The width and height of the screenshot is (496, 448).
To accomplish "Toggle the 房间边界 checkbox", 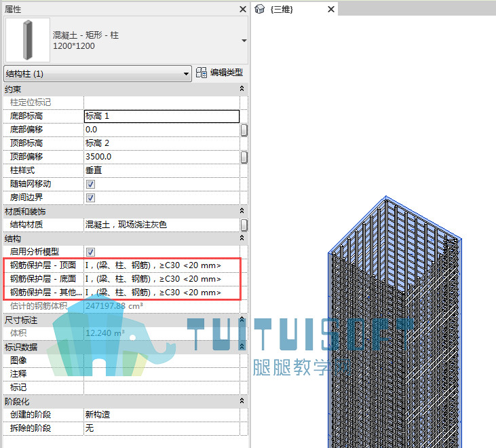I will tap(90, 198).
